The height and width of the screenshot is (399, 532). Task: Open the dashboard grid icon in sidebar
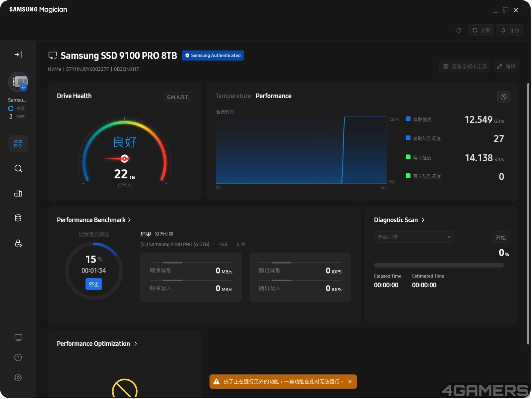(x=18, y=144)
